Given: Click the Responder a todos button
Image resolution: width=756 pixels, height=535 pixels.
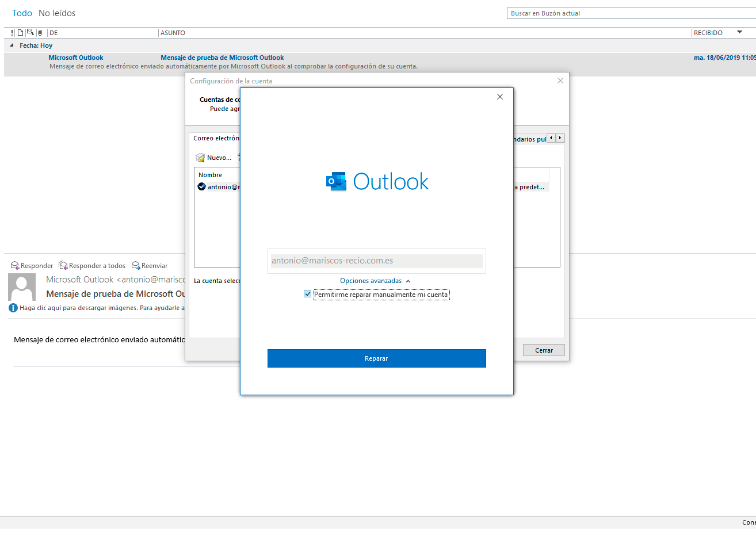Looking at the screenshot, I should [91, 266].
